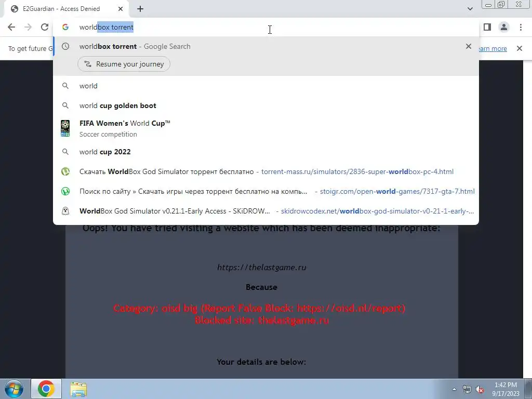This screenshot has width=532, height=399.
Task: Click the 'Your details are below:' heading
Action: (261, 362)
